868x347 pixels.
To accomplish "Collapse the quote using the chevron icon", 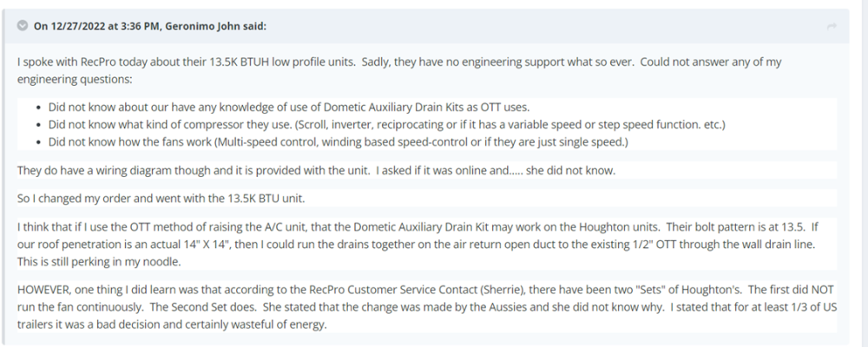I will tap(23, 26).
